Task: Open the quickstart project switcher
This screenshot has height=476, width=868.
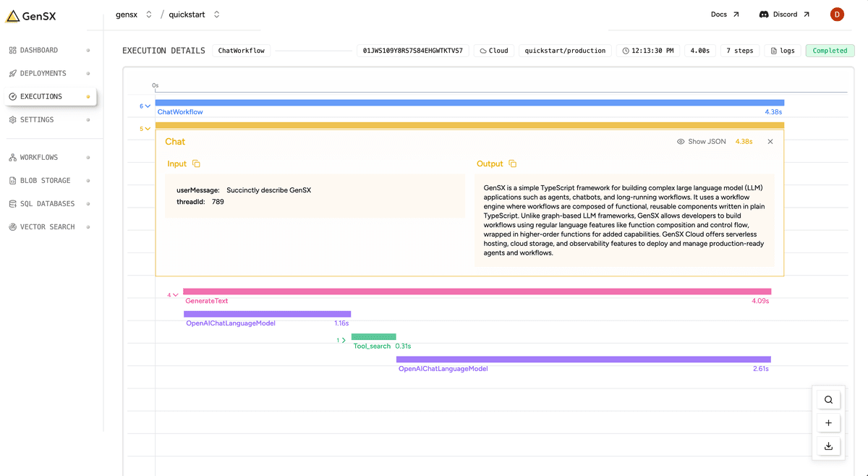Action: pyautogui.click(x=216, y=13)
